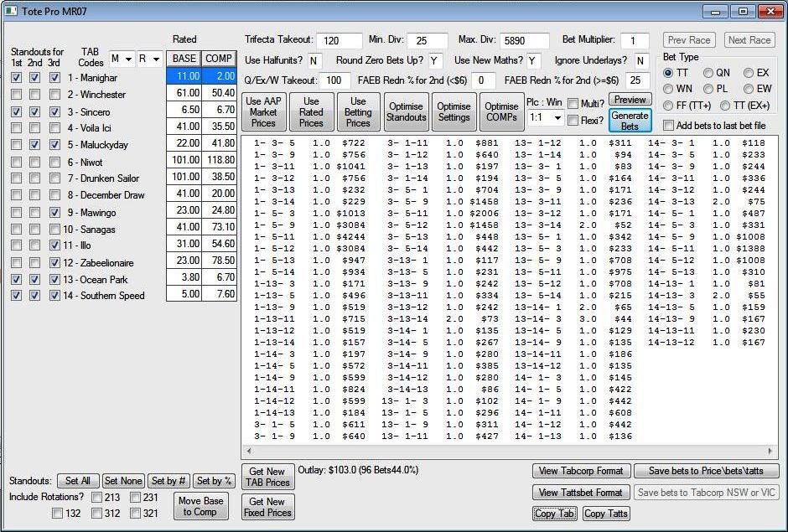The width and height of the screenshot is (788, 532).
Task: Click View Tabcorp Format button
Action: (x=581, y=471)
